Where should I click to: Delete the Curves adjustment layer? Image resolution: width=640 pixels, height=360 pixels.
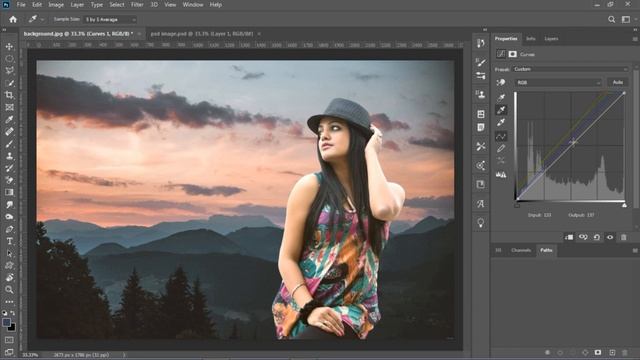[624, 237]
